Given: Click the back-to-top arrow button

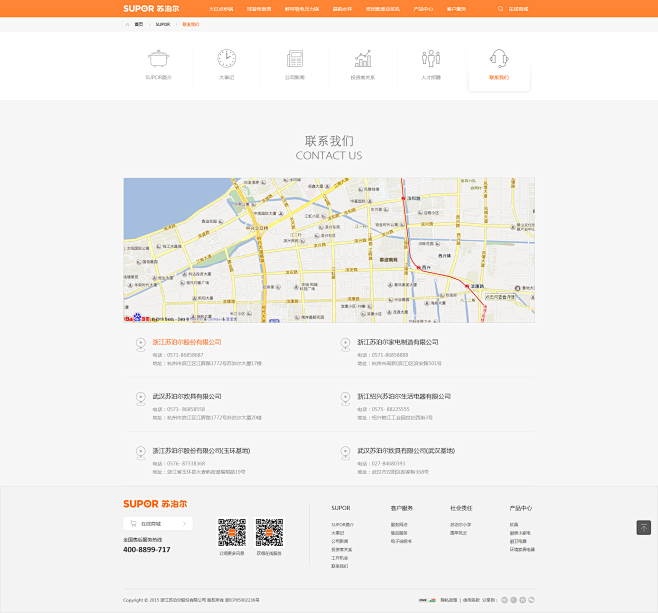Looking at the screenshot, I should tap(644, 527).
